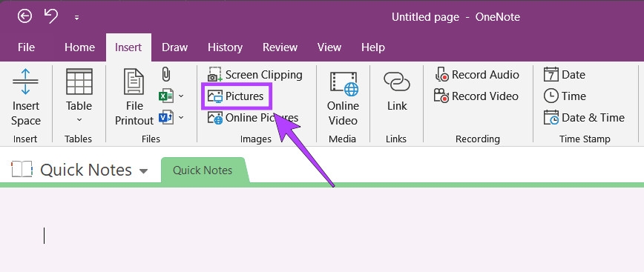Open the Quick Notes notebook dropdown
This screenshot has height=272, width=644.
[x=143, y=170]
